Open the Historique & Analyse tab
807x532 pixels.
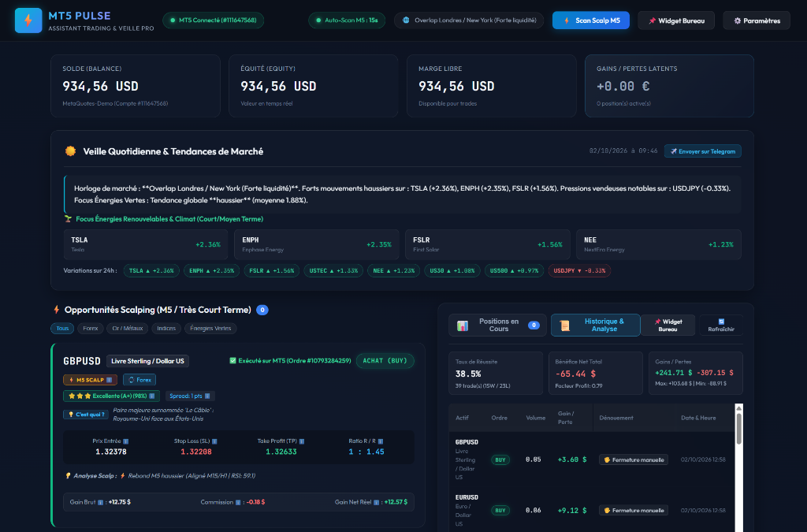[596, 326]
